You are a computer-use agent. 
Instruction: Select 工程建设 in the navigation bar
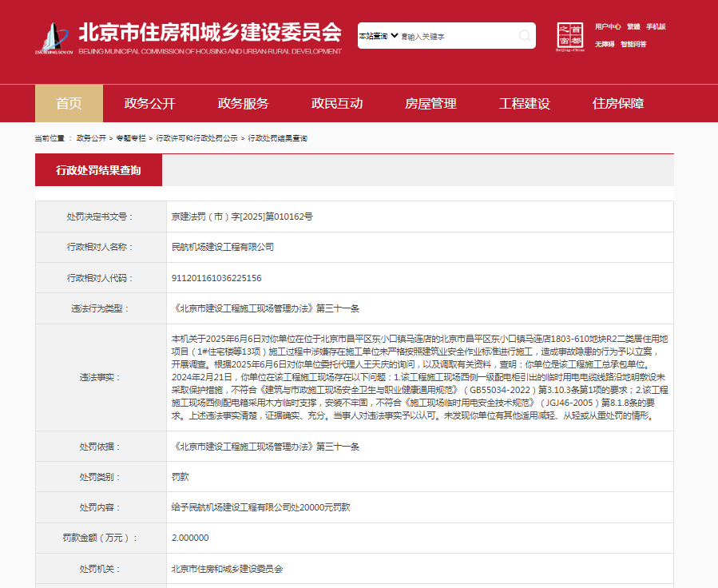(524, 103)
